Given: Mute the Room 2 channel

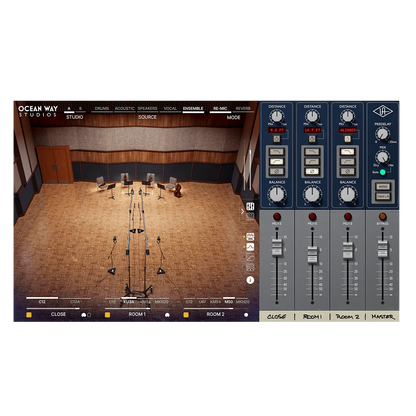Looking at the screenshot, I should point(348,217).
